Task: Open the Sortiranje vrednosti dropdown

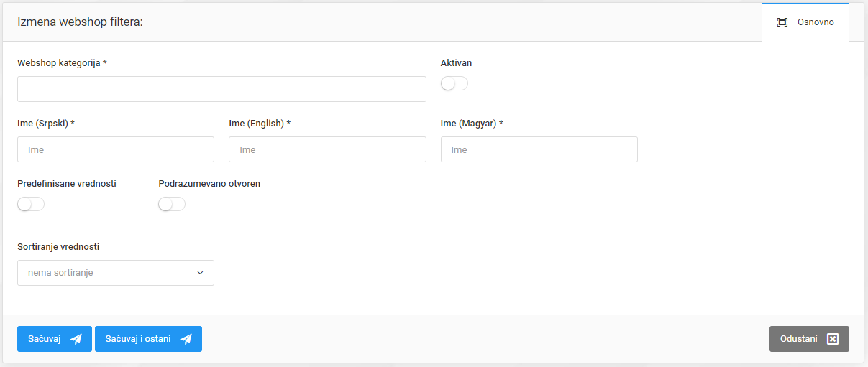Action: [x=116, y=273]
